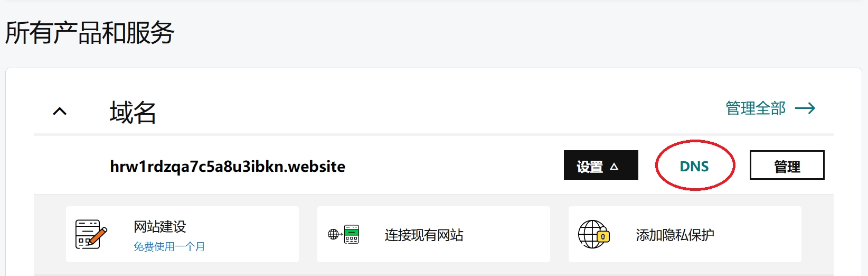The height and width of the screenshot is (276, 868).
Task: Open the DNS link for the domain
Action: [x=694, y=166]
